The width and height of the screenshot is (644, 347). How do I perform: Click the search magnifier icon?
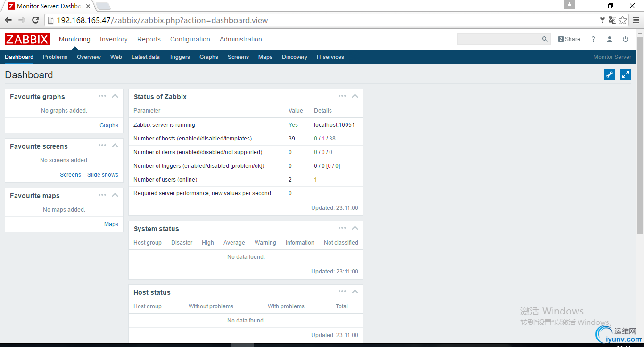click(x=545, y=39)
